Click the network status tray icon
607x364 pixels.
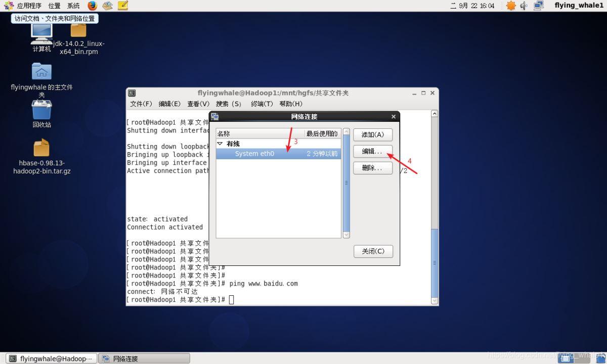pyautogui.click(x=538, y=6)
